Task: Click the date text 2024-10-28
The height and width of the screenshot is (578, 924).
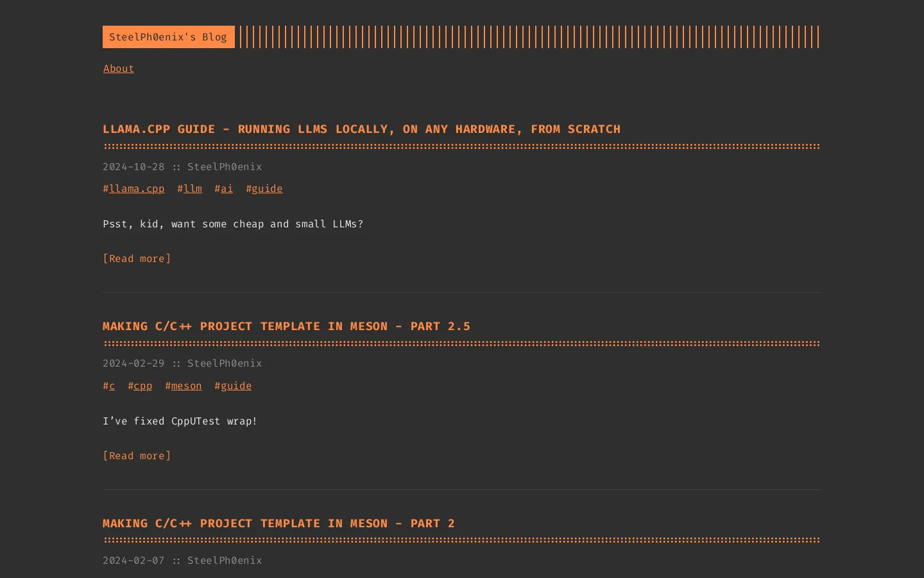Action: pyautogui.click(x=133, y=167)
